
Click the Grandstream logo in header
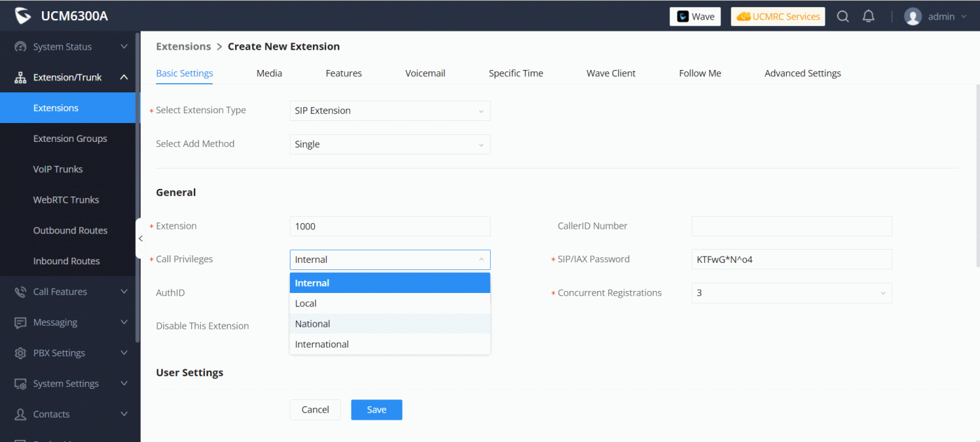pos(23,16)
